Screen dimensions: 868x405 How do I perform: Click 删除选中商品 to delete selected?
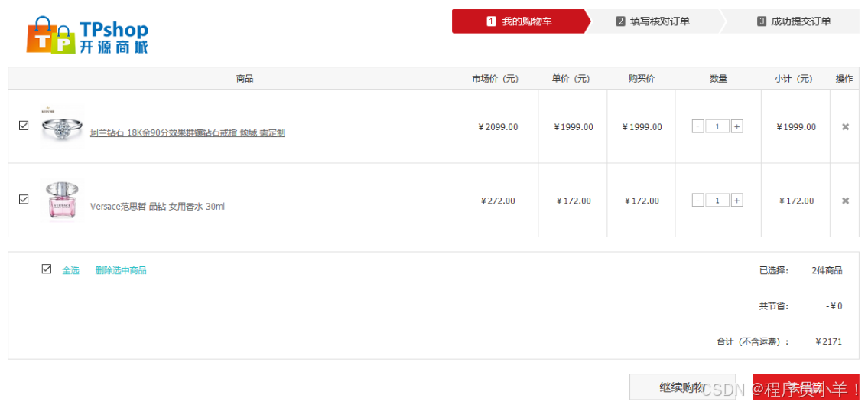(x=121, y=270)
